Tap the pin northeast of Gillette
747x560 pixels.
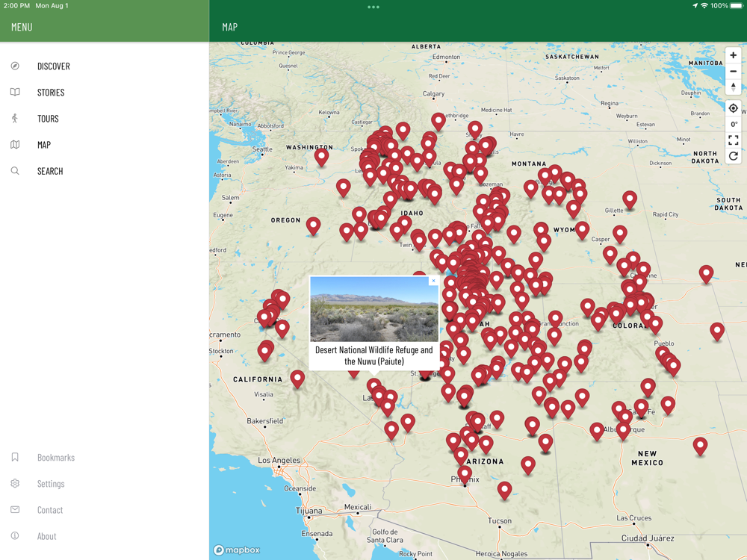point(630,200)
